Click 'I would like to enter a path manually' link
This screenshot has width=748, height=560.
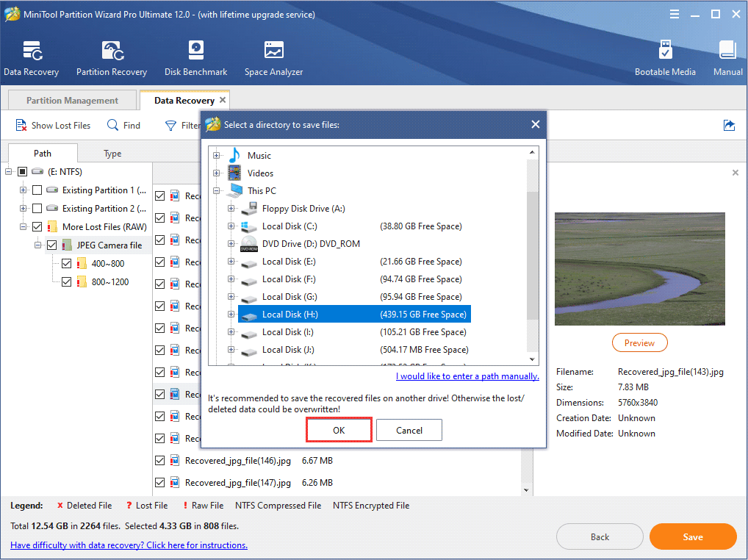(467, 376)
